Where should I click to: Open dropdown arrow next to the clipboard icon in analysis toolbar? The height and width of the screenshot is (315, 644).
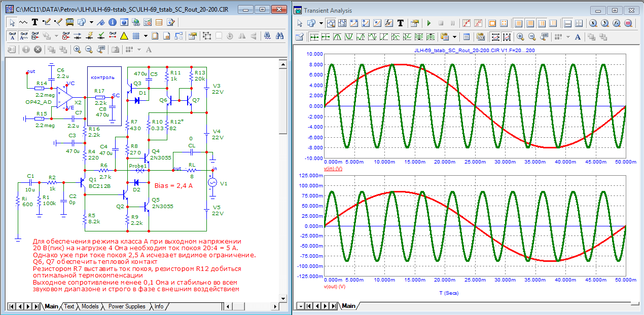tap(454, 36)
